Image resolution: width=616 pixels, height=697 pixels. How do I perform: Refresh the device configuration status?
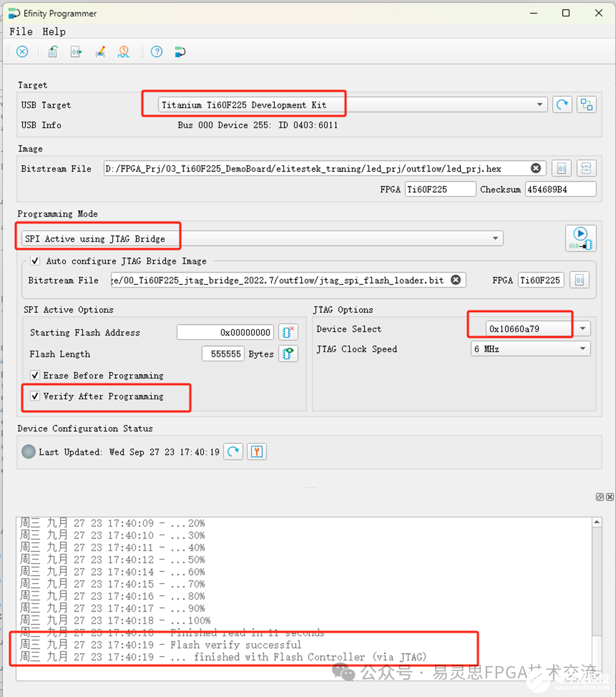coord(233,452)
